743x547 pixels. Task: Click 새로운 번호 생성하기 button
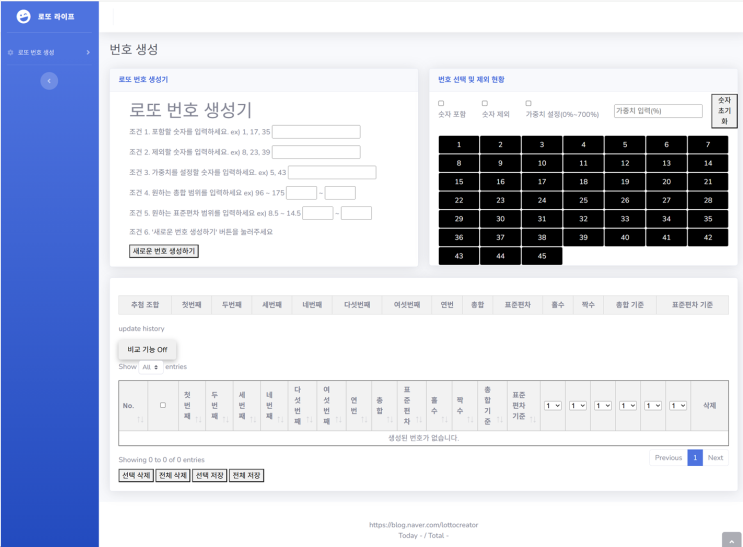tap(164, 251)
